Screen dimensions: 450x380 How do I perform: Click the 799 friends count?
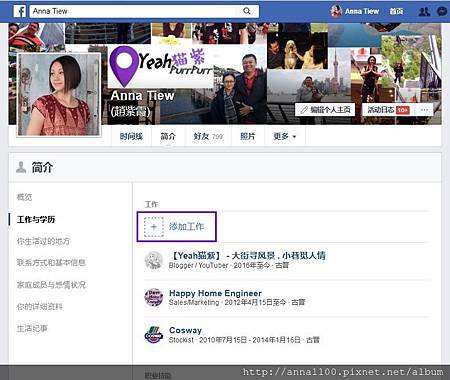point(217,137)
